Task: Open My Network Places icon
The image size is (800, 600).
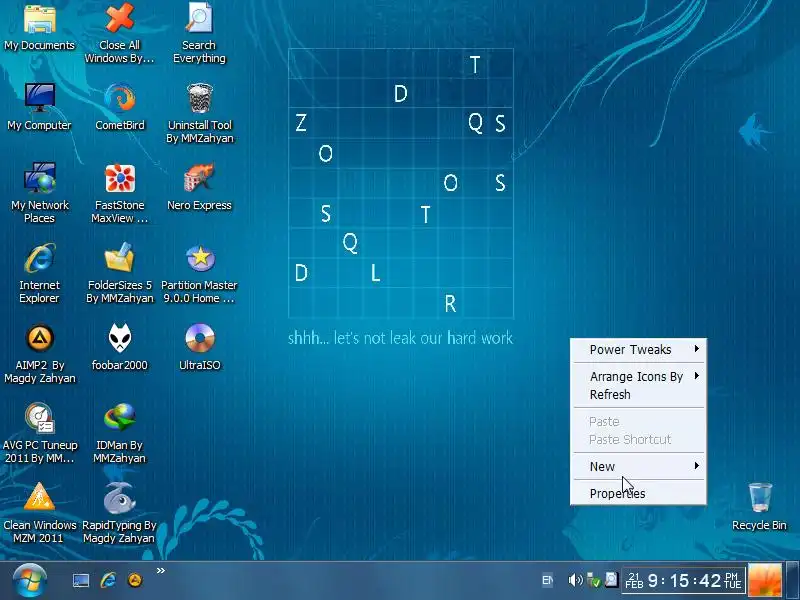Action: tap(40, 193)
